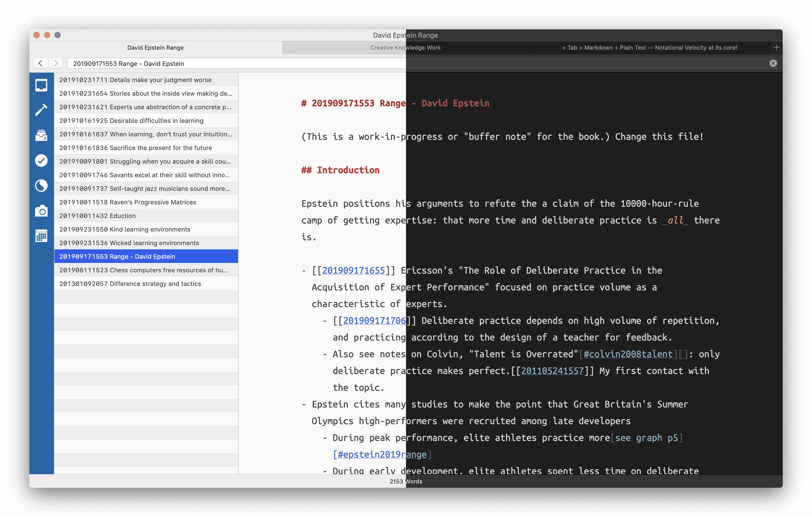Click the '2153 Words' status bar counter
This screenshot has width=812, height=517.
(x=406, y=481)
